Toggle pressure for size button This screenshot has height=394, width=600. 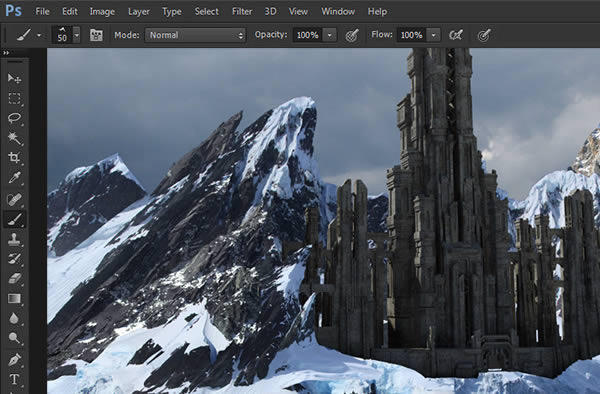click(x=484, y=36)
